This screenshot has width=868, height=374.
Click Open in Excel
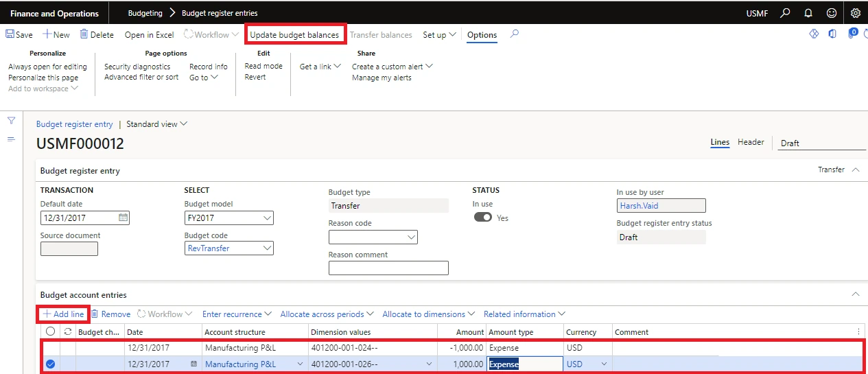coord(149,35)
